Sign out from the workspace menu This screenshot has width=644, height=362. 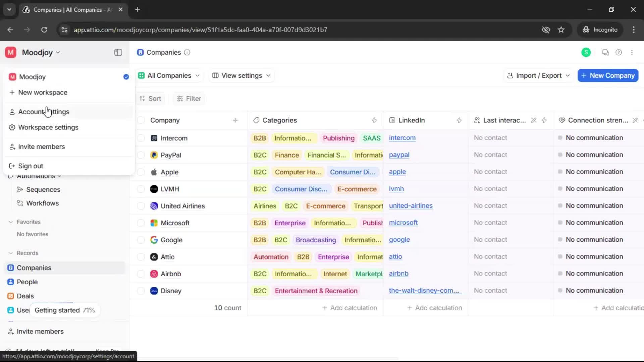[69, 166]
